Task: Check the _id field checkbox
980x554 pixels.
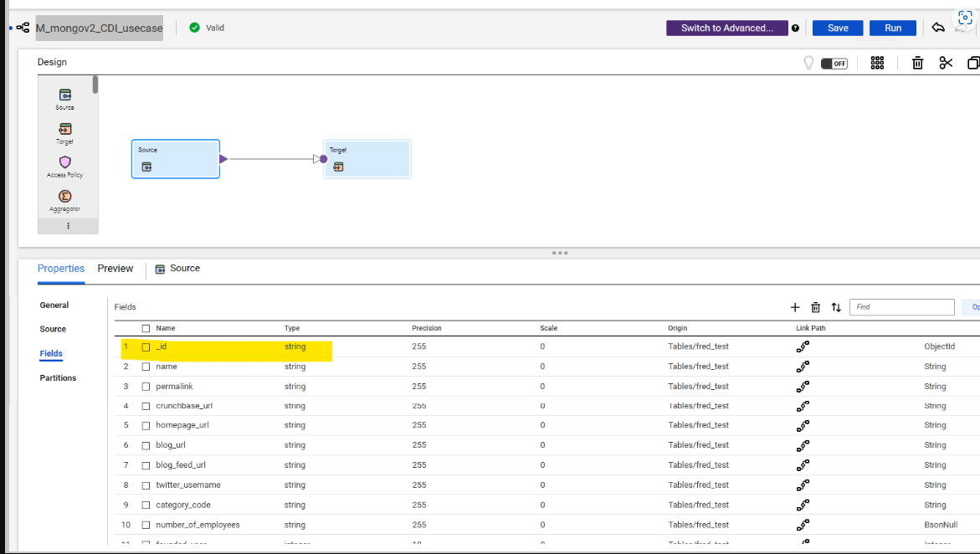Action: tap(146, 347)
